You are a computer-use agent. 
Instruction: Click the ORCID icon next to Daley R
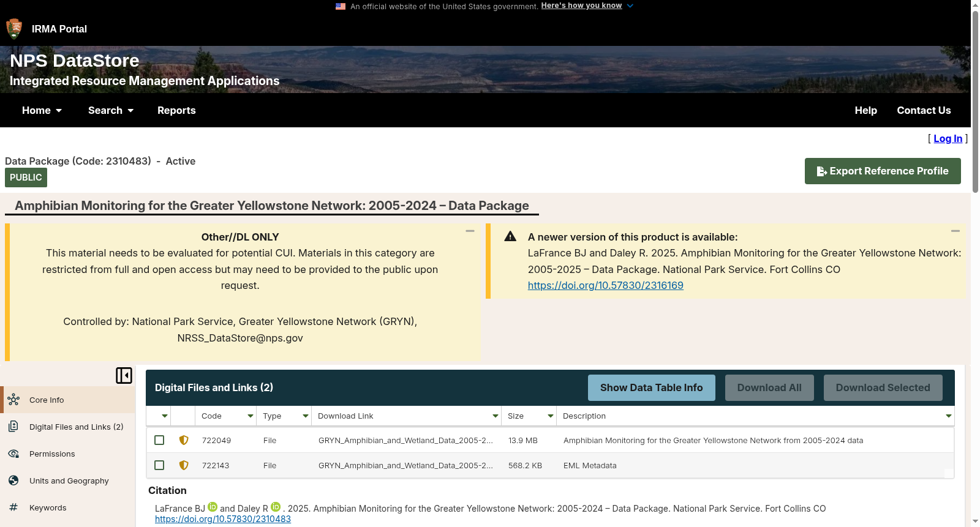pyautogui.click(x=276, y=507)
